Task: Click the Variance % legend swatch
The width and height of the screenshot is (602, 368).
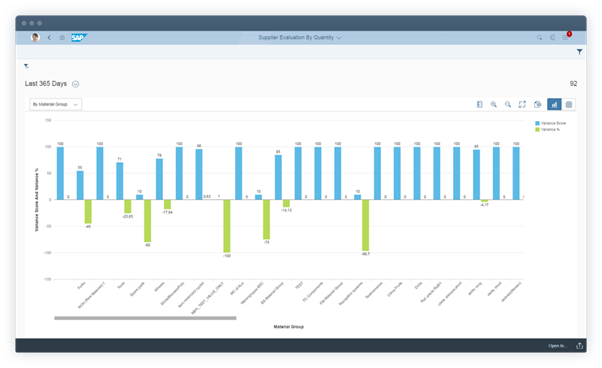Action: coord(538,130)
